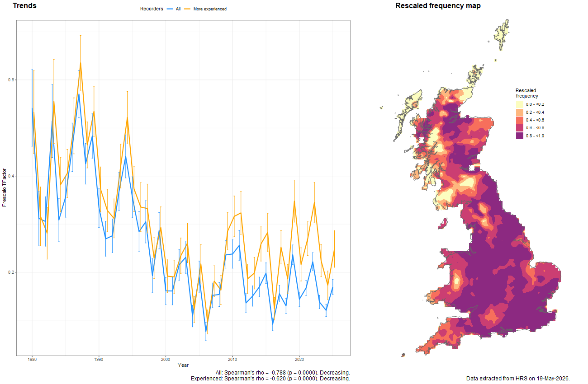Click the 'Year' x-axis label
This screenshot has height=384, width=588.
point(183,365)
